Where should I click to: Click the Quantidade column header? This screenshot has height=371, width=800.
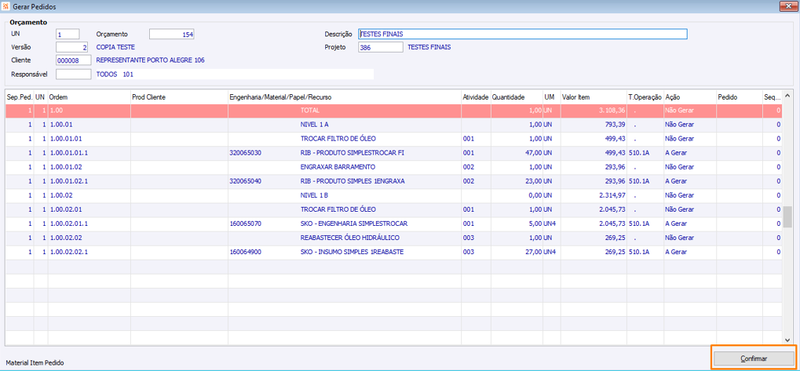tap(516, 96)
